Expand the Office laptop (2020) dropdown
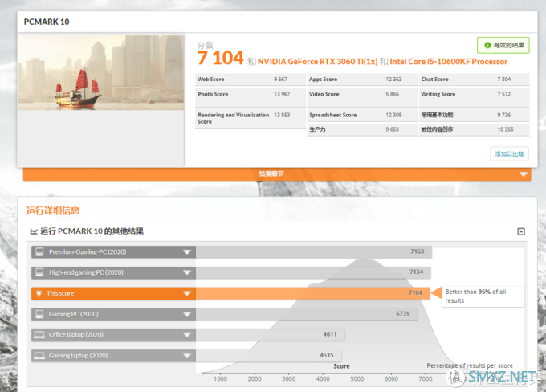 (x=187, y=335)
